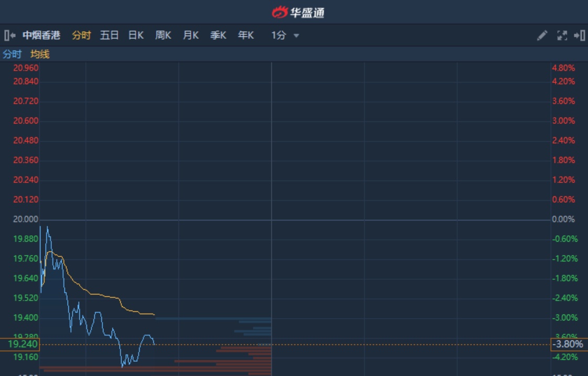Click the current price label 19.240
This screenshot has height=376, width=588.
pos(19,344)
